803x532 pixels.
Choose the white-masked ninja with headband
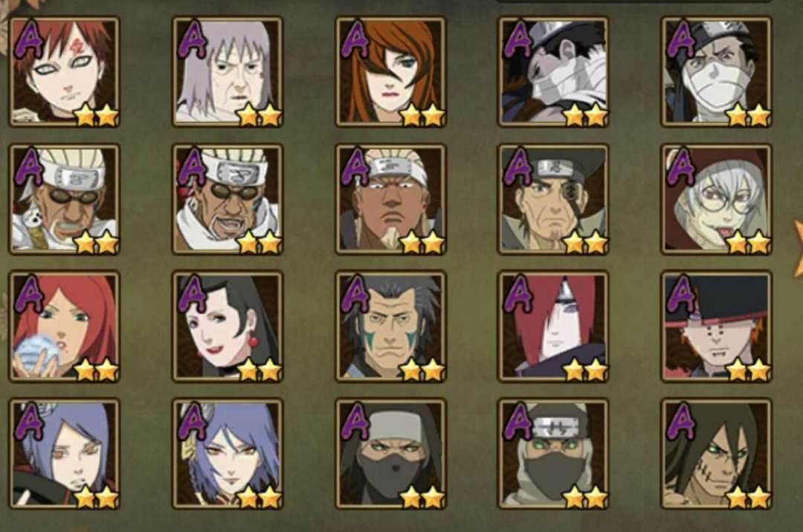[x=717, y=71]
